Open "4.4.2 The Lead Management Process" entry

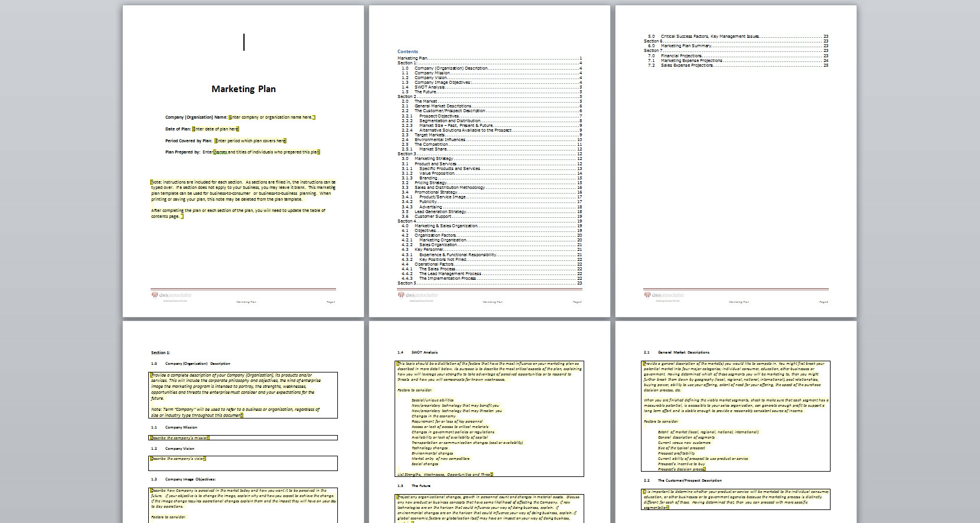click(x=491, y=274)
